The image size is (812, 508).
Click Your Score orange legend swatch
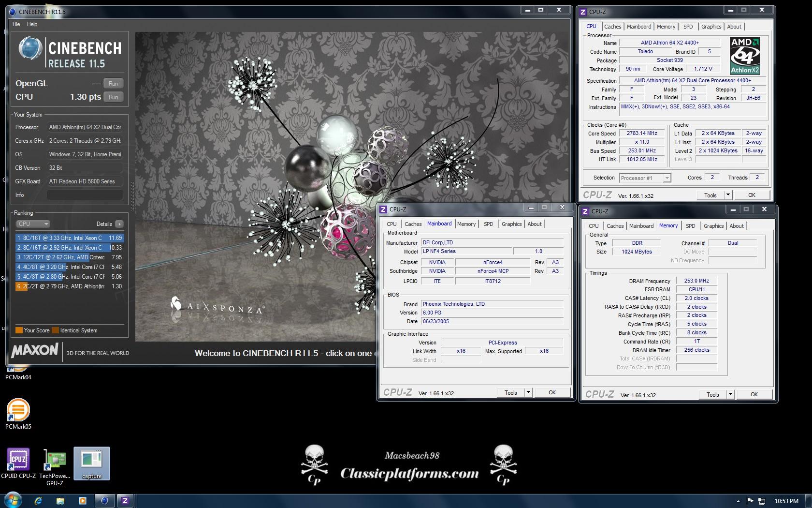click(x=19, y=330)
